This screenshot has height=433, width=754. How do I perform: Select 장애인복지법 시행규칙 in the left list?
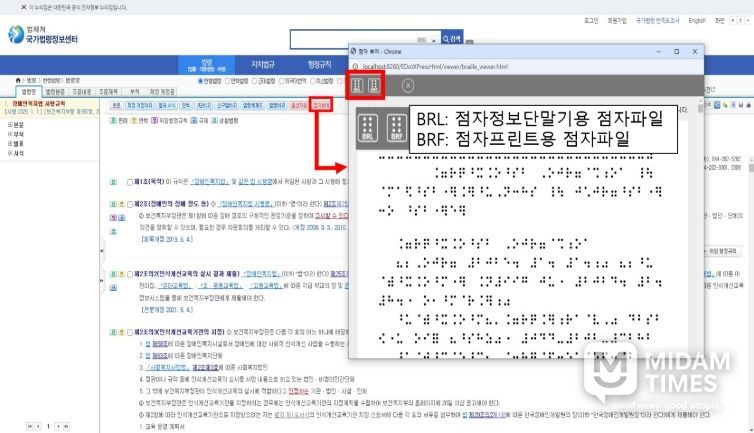click(38, 103)
